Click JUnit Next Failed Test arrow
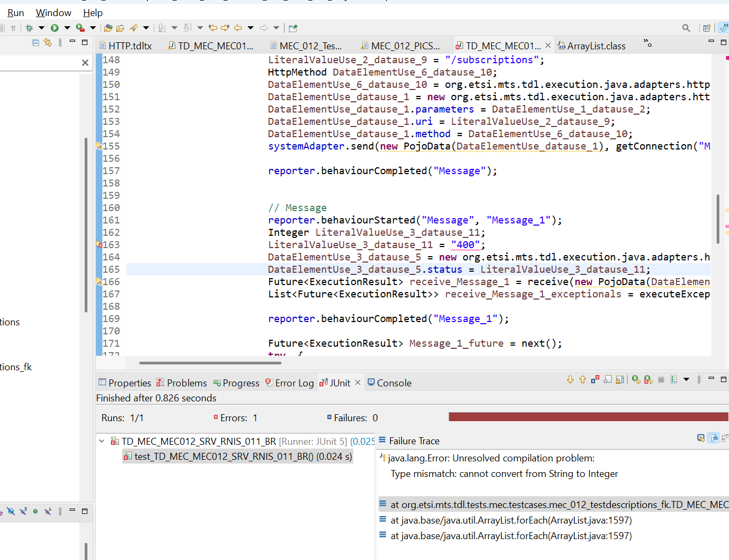Screen dimensions: 729x560 (x=570, y=380)
